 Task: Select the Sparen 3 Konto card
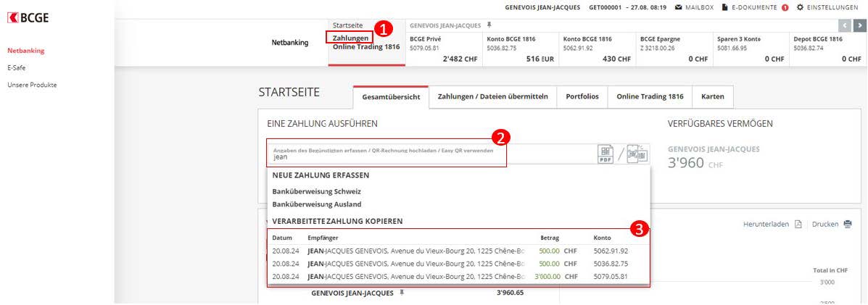(x=751, y=49)
